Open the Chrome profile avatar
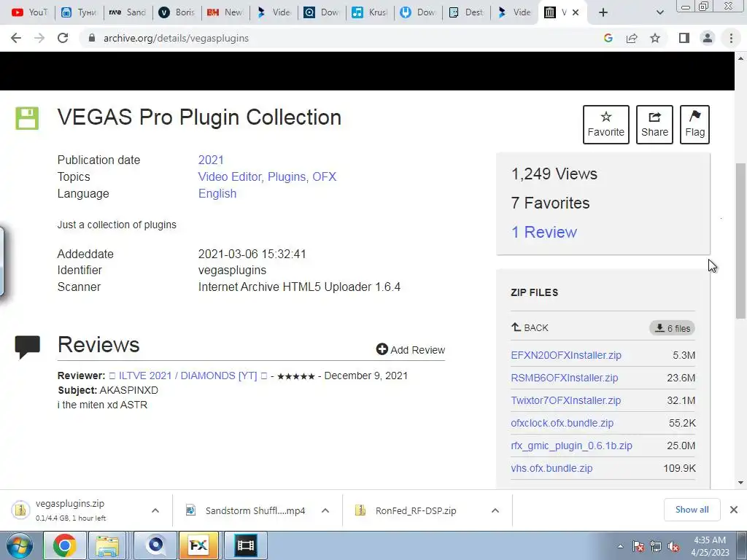 [x=708, y=38]
